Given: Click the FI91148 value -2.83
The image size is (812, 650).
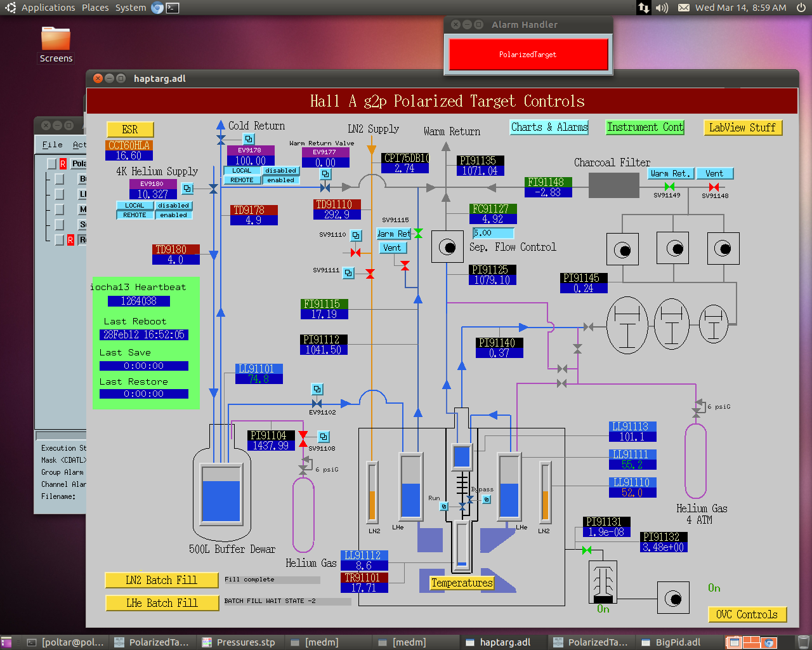Looking at the screenshot, I should tap(547, 192).
